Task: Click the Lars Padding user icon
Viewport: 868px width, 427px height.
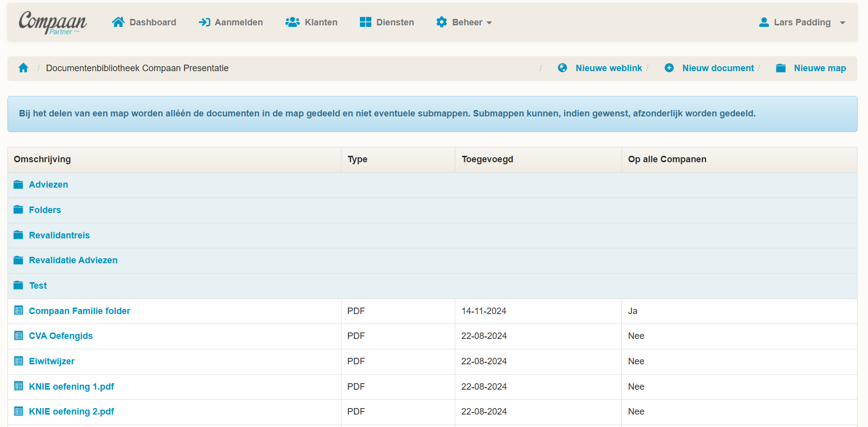Action: pyautogui.click(x=764, y=22)
